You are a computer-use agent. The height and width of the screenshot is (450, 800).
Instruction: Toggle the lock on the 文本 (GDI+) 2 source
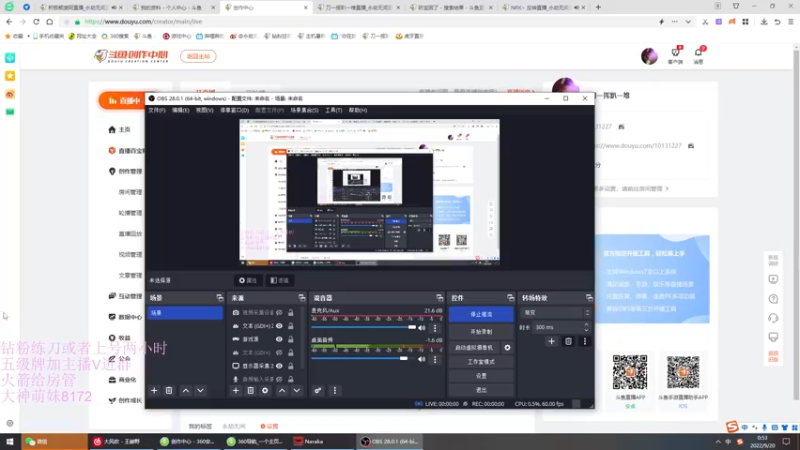(x=291, y=326)
